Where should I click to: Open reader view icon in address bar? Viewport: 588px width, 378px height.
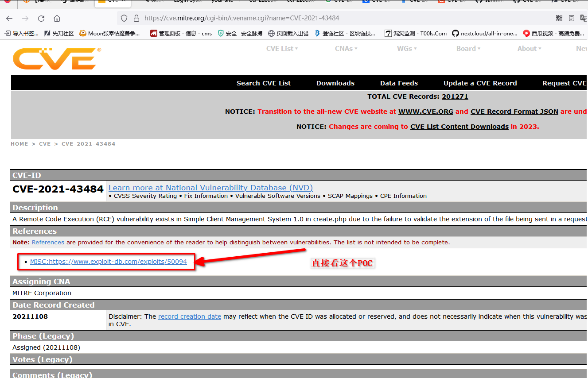pyautogui.click(x=572, y=18)
